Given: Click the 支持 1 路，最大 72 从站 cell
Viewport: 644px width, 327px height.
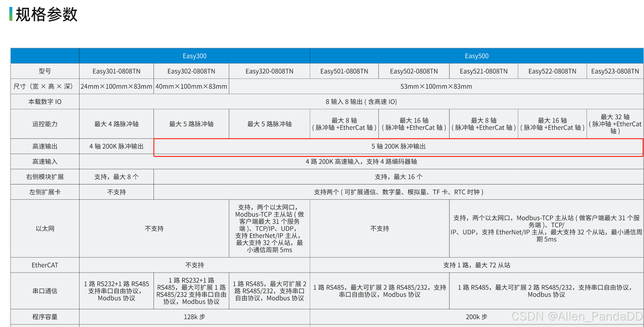Looking at the screenshot, I should (x=477, y=265).
